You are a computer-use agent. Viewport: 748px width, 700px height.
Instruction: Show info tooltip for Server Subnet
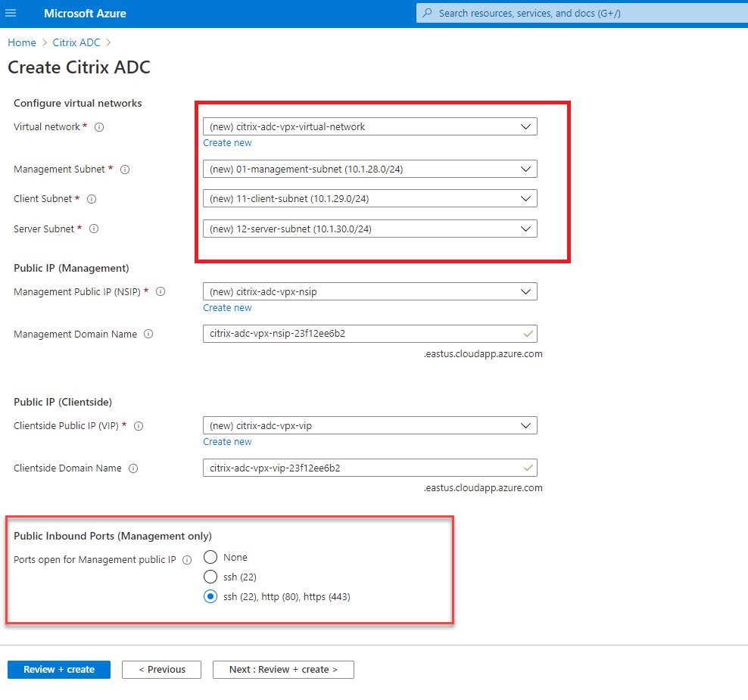point(93,229)
